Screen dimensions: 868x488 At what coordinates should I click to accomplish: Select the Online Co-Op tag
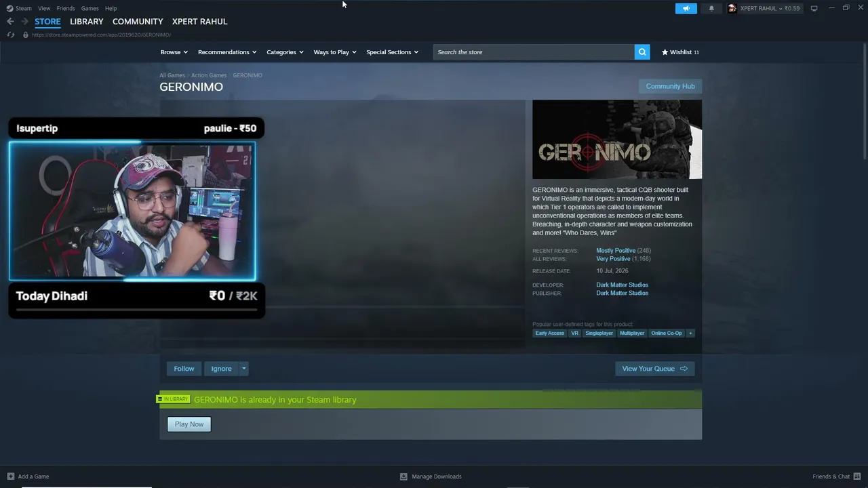click(667, 333)
